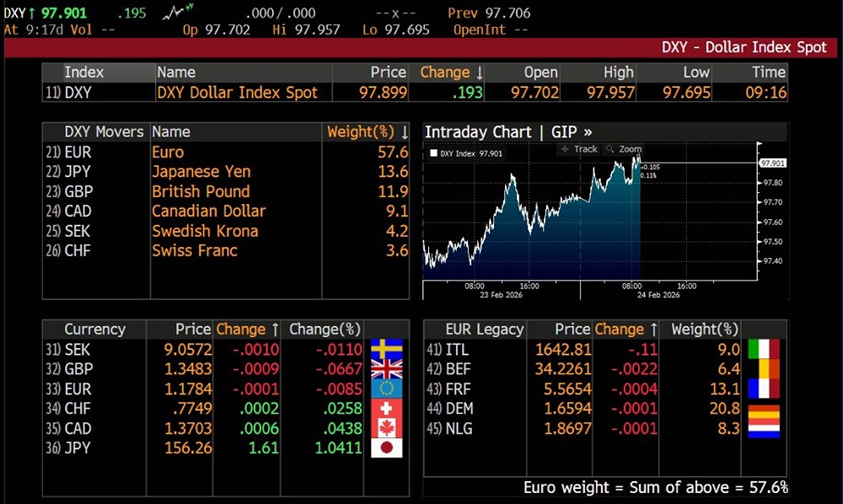Click the Canadian flag beside CAD
This screenshot has height=504, width=843.
click(386, 428)
